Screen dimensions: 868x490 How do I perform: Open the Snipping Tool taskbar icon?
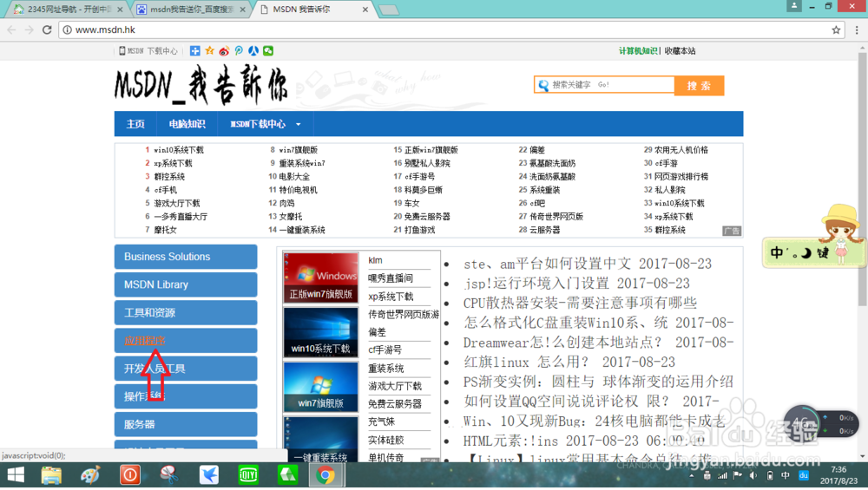[169, 475]
